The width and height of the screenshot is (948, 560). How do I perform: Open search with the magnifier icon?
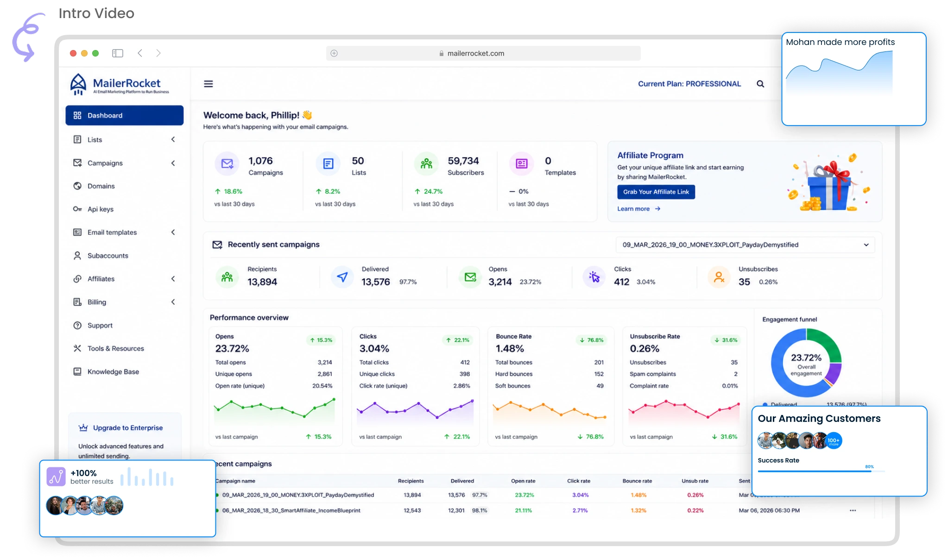pos(760,84)
